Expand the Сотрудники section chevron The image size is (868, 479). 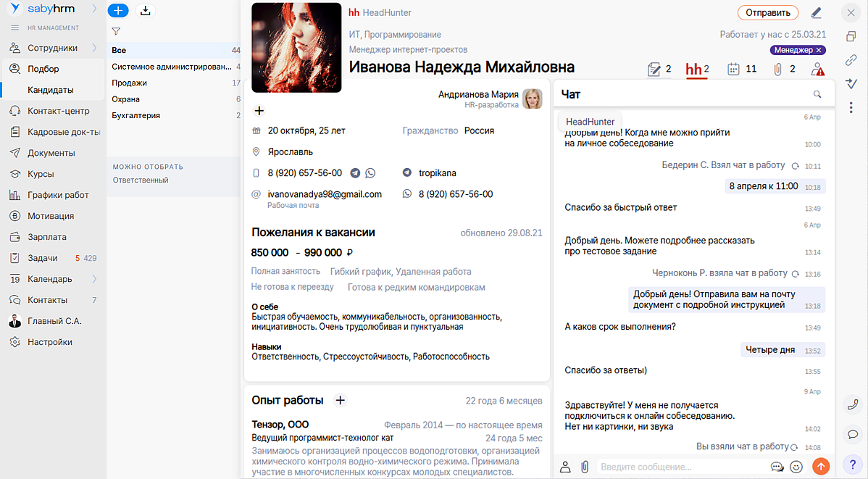[x=94, y=48]
